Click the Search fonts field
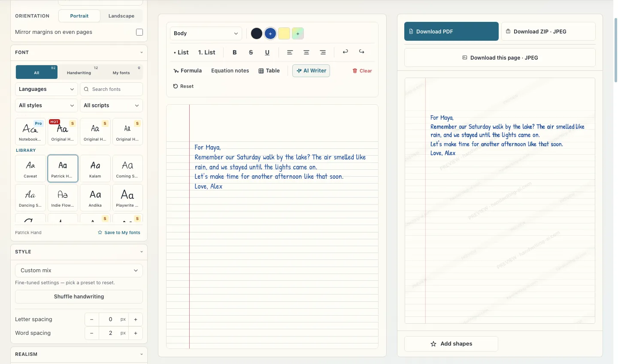Screen dimensions: 618x364 pyautogui.click(x=111, y=89)
